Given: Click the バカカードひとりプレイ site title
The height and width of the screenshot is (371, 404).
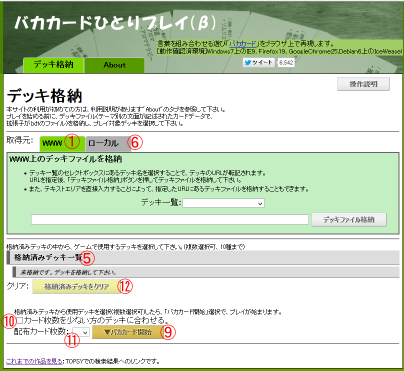Looking at the screenshot, I should pyautogui.click(x=115, y=23).
